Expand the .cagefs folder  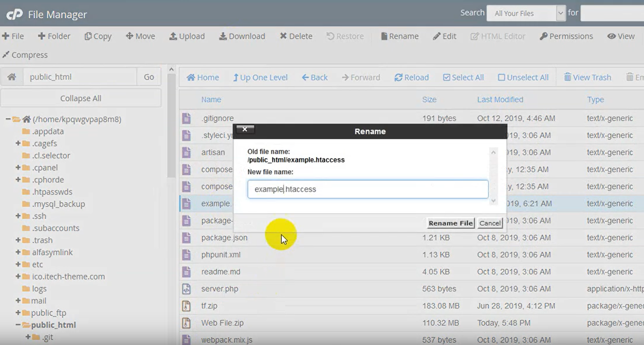pyautogui.click(x=18, y=143)
